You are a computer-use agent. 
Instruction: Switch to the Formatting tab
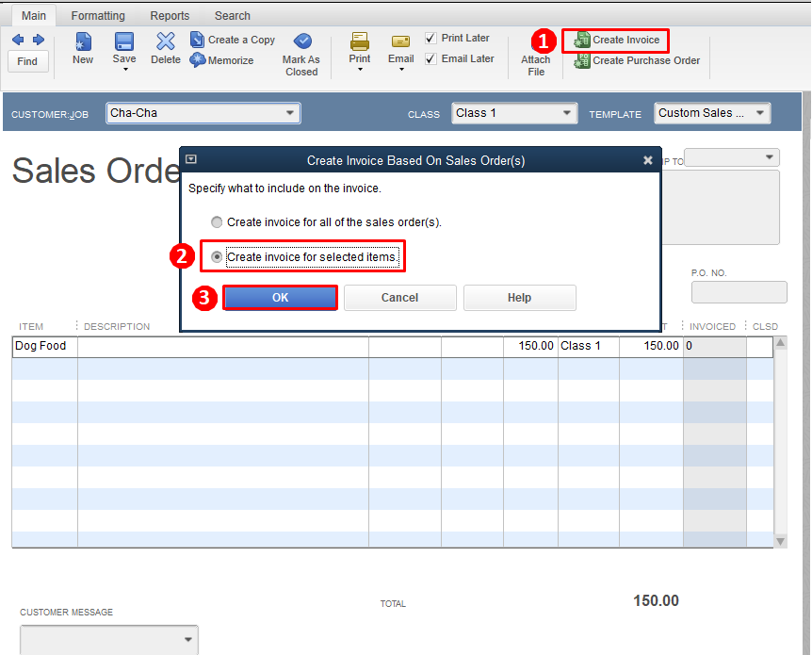tap(98, 15)
